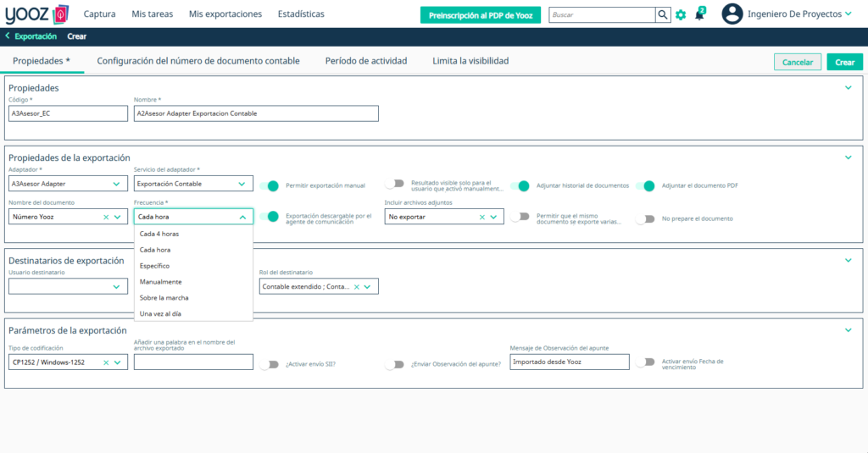Screen dimensions: 868x453
Task: Close the Frecuencia dropdown
Action: (242, 218)
